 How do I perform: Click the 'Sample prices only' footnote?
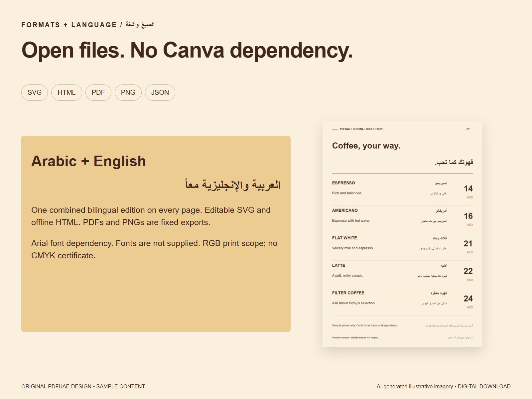click(365, 326)
